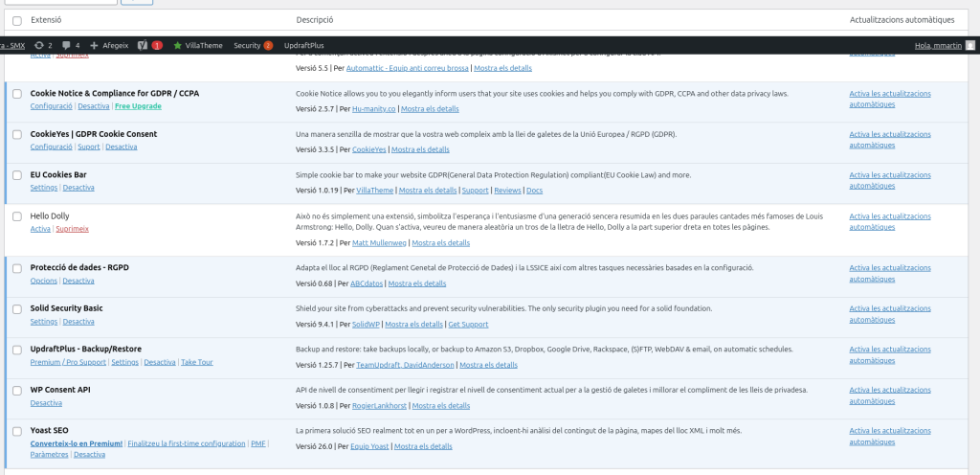The height and width of the screenshot is (475, 980).
Task: Enable automatic updates for WP Consent API
Action: pyautogui.click(x=889, y=396)
